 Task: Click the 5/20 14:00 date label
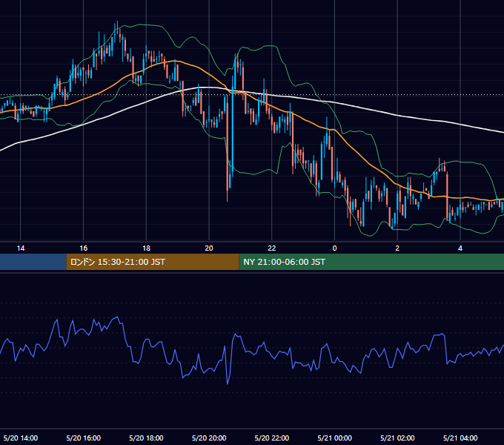pos(21,438)
